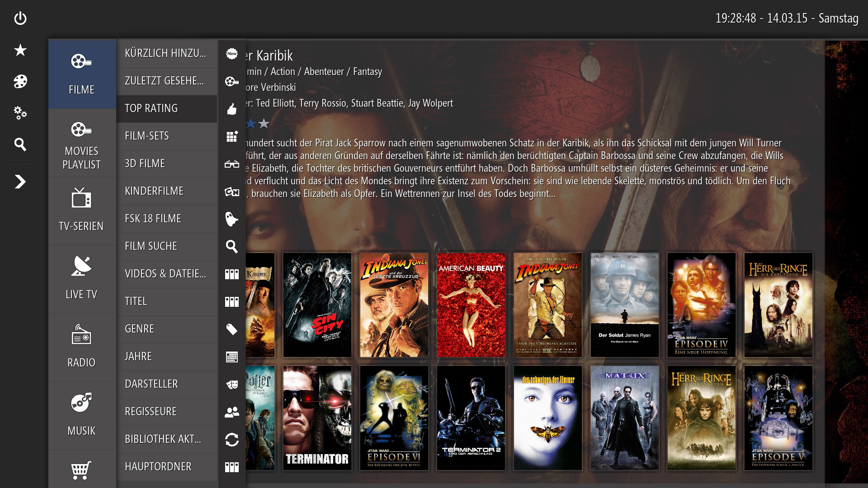Image resolution: width=868 pixels, height=488 pixels.
Task: Select Indiana Jones Letzte Kreuzzug poster
Action: [x=394, y=305]
